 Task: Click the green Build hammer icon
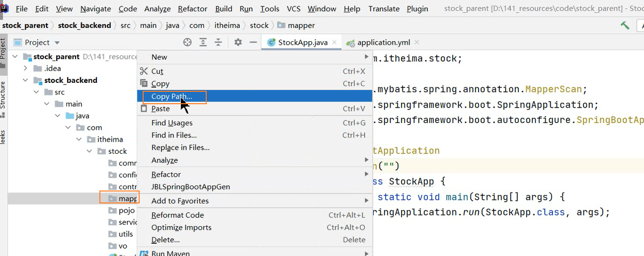pos(625,25)
